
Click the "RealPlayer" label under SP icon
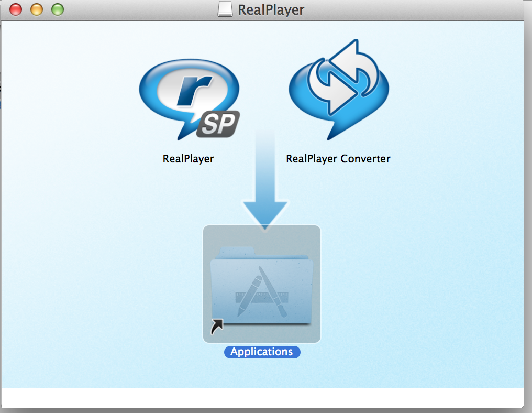click(x=189, y=159)
